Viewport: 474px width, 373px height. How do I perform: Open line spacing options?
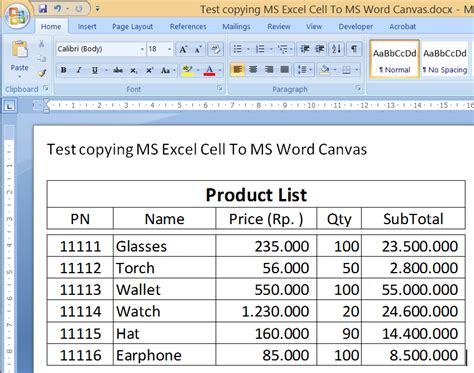(304, 70)
